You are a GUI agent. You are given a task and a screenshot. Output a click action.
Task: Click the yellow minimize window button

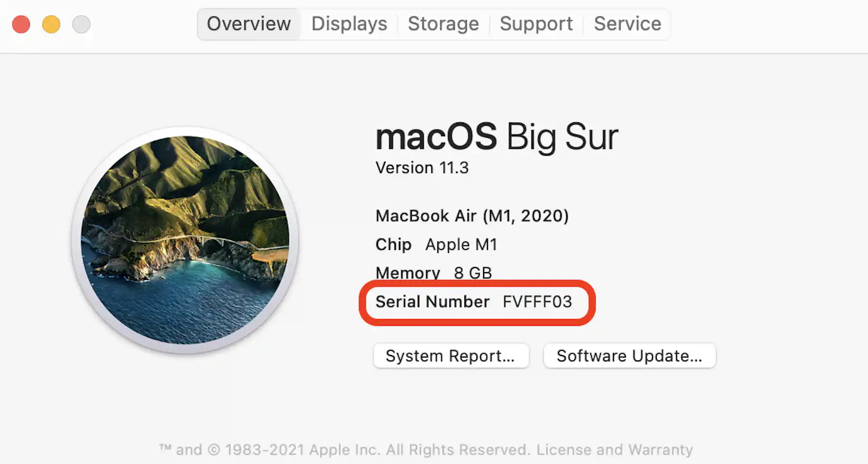[x=51, y=24]
